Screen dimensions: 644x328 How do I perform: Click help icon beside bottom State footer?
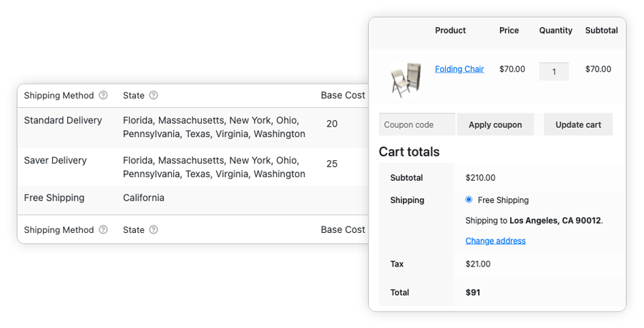(153, 229)
